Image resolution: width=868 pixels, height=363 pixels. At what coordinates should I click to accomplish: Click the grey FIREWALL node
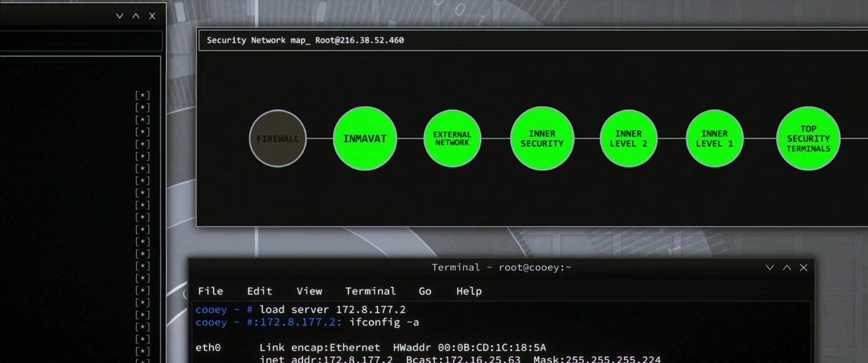(278, 139)
